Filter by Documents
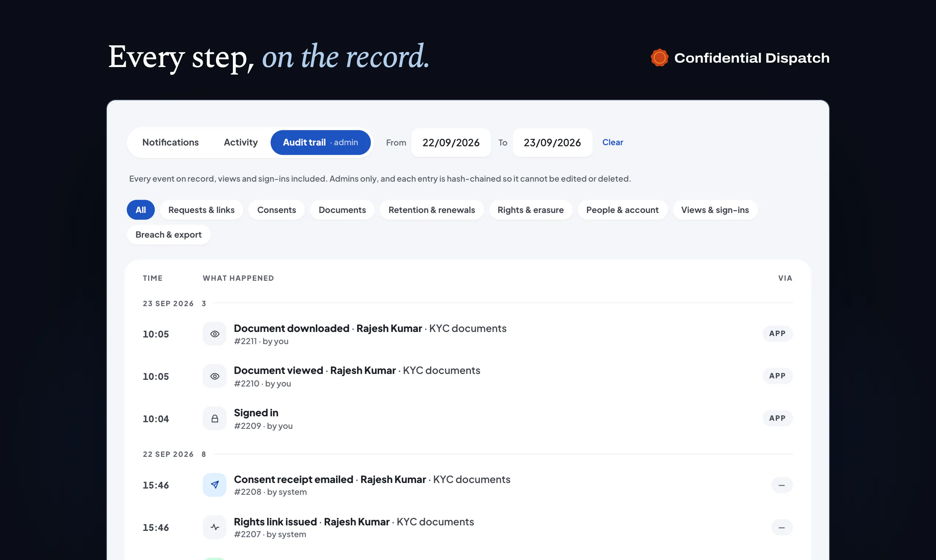The height and width of the screenshot is (560, 936). (x=342, y=210)
